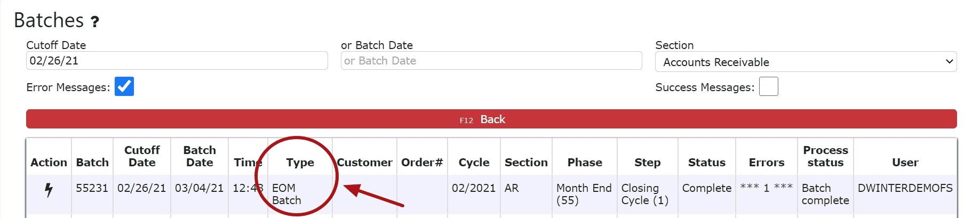Uncheck the Error Messages checkbox

pyautogui.click(x=124, y=86)
